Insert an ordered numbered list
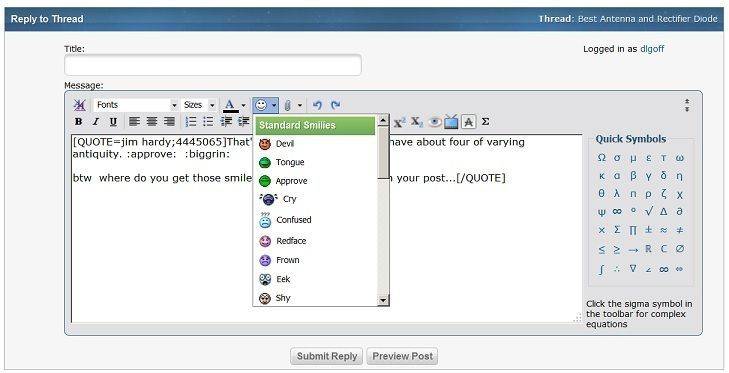The width and height of the screenshot is (729, 373). coord(191,122)
